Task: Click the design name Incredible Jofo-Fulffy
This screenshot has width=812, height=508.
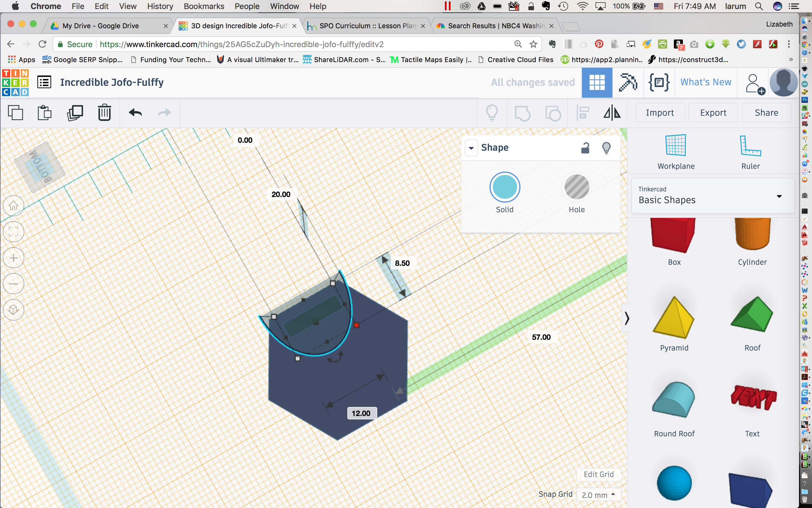Action: tap(112, 82)
